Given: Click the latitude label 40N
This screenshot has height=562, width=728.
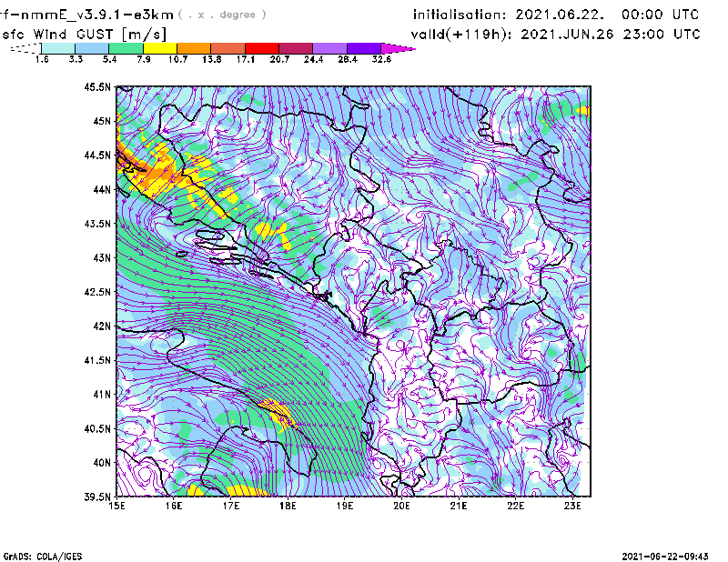Looking at the screenshot, I should point(102,463).
